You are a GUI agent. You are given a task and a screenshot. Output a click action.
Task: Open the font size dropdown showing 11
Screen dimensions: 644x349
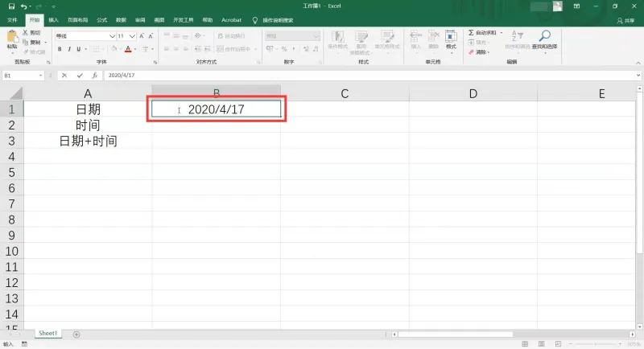[132, 36]
